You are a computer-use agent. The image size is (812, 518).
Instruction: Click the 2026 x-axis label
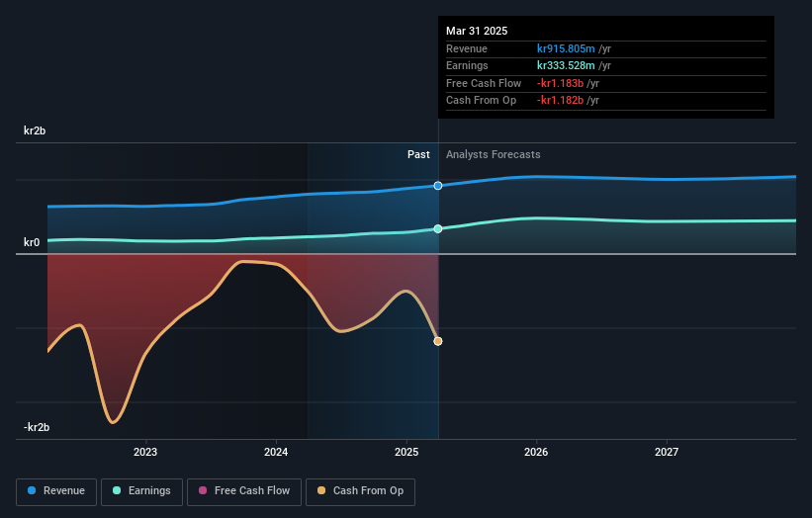point(536,453)
